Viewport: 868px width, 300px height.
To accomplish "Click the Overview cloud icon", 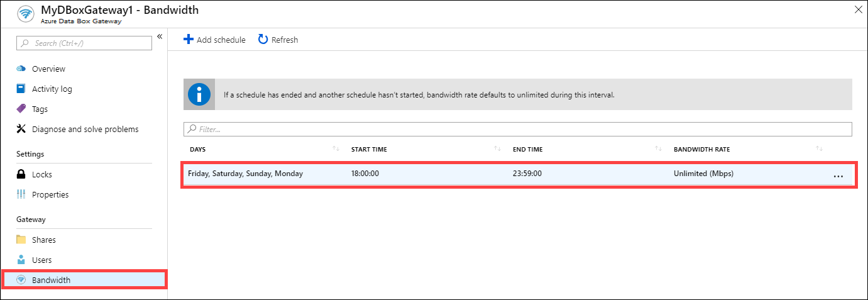I will (x=21, y=69).
